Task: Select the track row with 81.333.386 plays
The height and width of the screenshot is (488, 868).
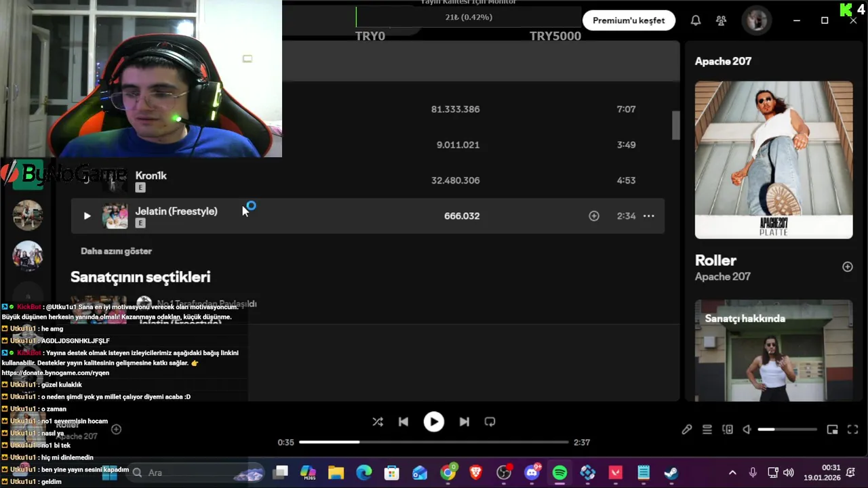Action: tap(368, 109)
